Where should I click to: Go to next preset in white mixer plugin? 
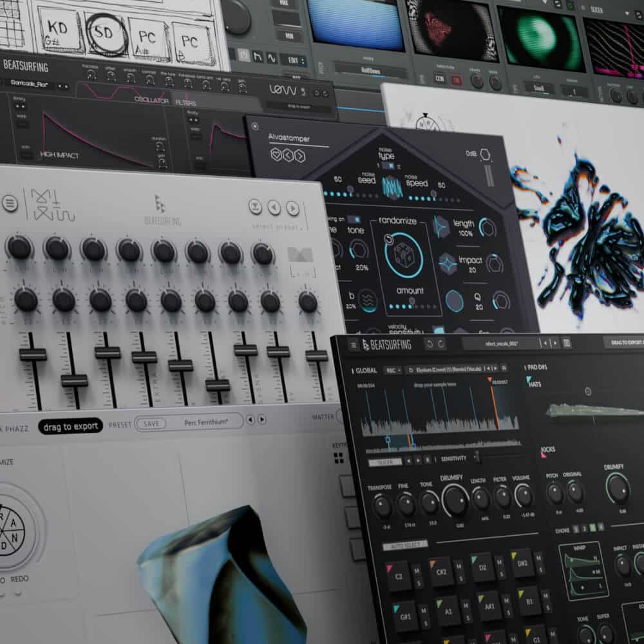(292, 209)
